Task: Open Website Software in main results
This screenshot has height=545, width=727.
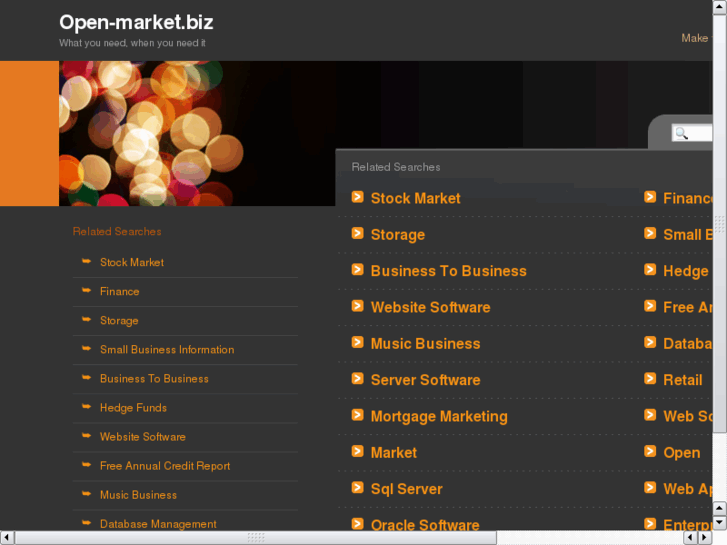Action: click(430, 307)
